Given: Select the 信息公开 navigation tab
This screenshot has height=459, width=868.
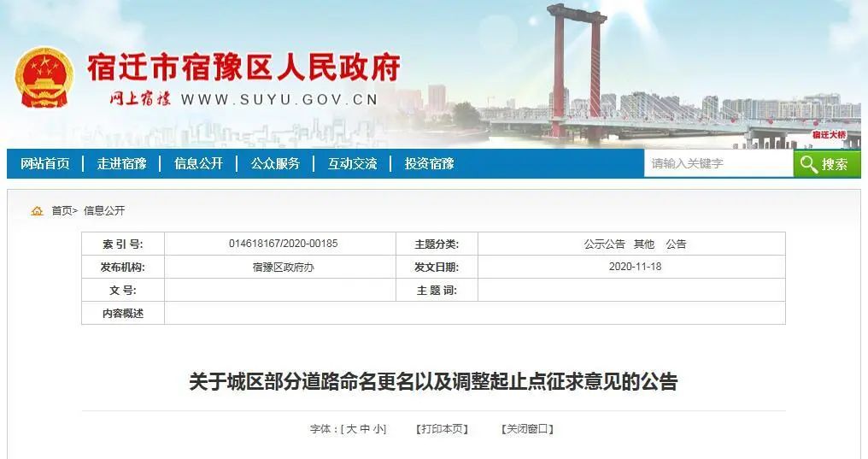Looking at the screenshot, I should coord(199,163).
